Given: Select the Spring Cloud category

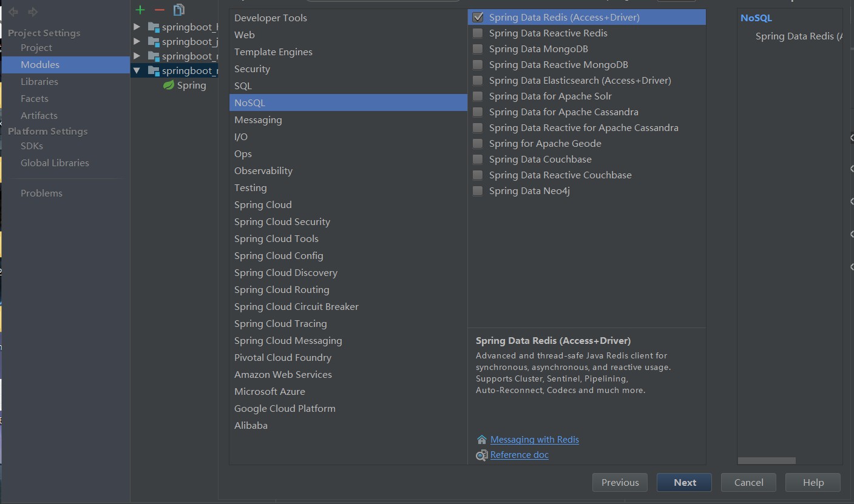Looking at the screenshot, I should click(348, 205).
